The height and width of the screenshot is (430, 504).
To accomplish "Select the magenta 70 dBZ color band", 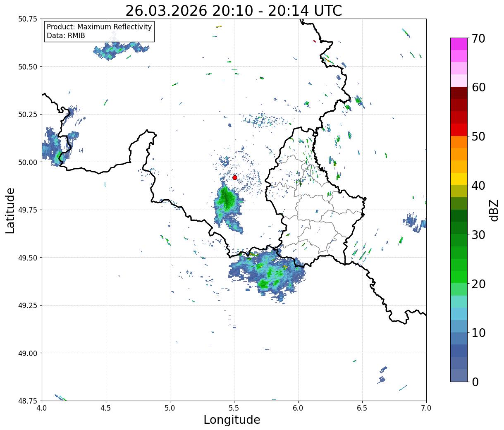I will (x=459, y=44).
